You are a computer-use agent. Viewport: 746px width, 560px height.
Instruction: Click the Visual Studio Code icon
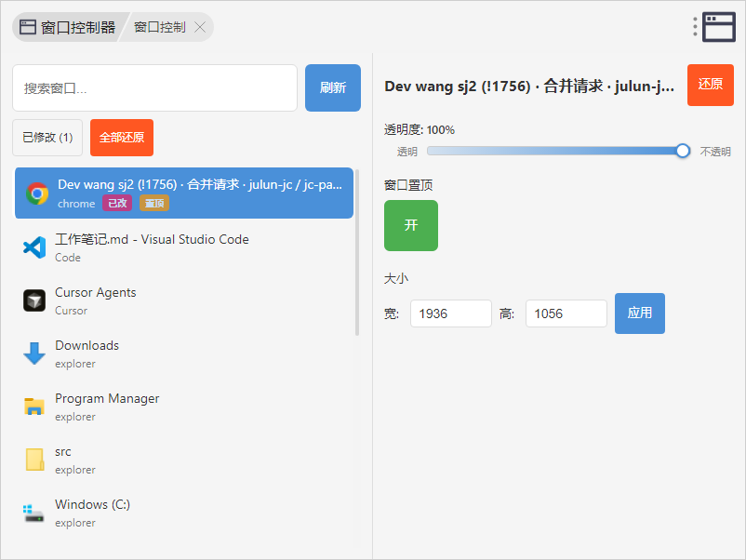tap(34, 247)
